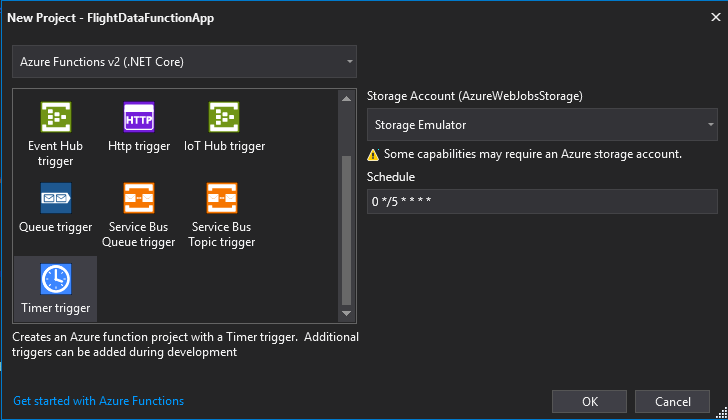728x420 pixels.
Task: Open Get started with Azure Functions link
Action: click(98, 401)
